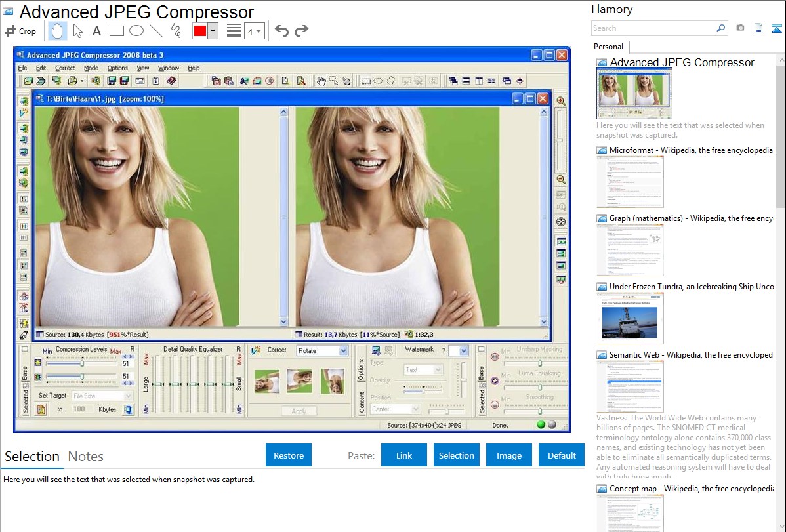This screenshot has width=786, height=532.
Task: Open the Window menu in JPEG Compressor
Action: point(169,68)
